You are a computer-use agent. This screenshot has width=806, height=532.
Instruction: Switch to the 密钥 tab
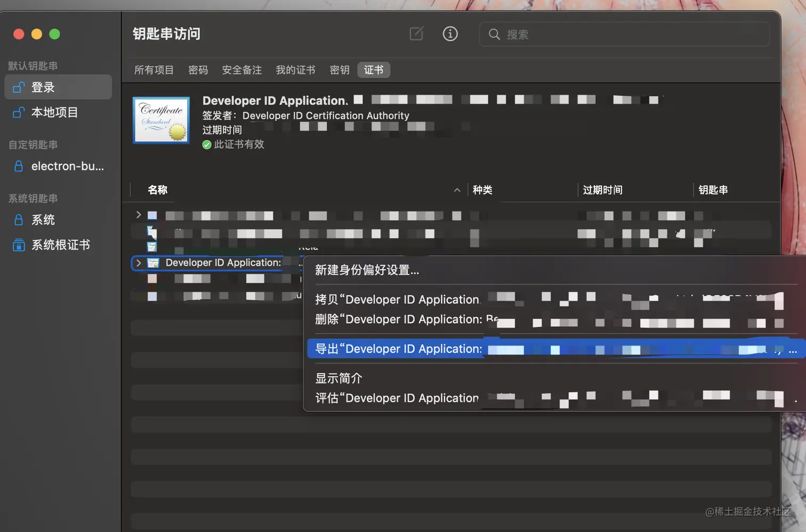[x=340, y=70]
